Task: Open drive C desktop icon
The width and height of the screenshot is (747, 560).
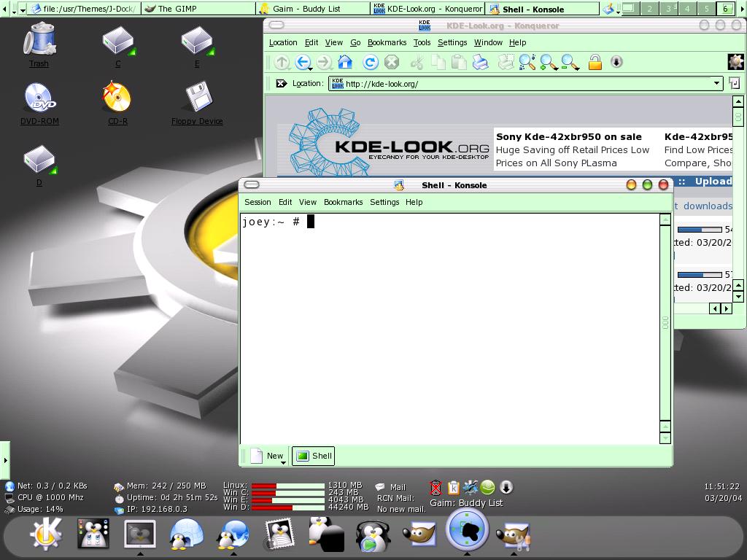Action: tap(118, 46)
